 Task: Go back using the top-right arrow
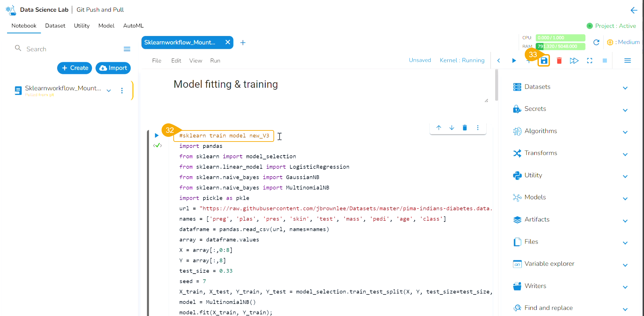click(x=634, y=10)
